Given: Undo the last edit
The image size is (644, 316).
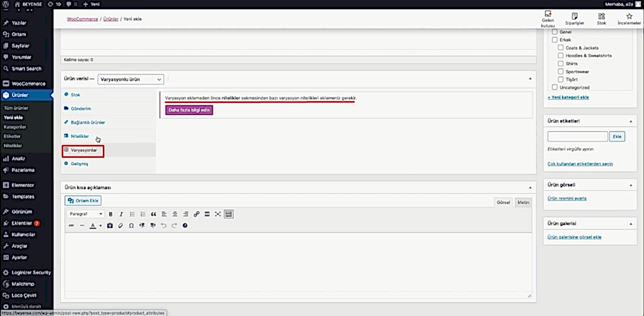Looking at the screenshot, I should pos(164,226).
